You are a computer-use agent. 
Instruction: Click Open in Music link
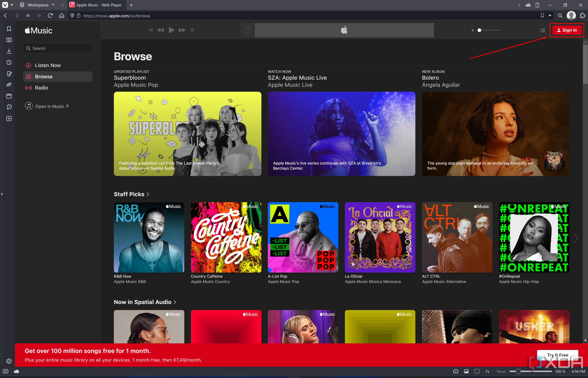pos(51,106)
